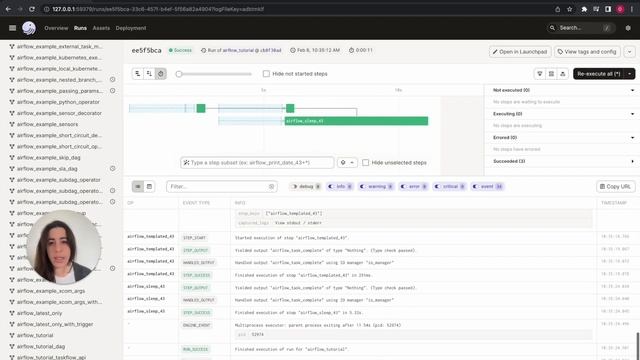
Task: Focus the step subset input field
Action: click(x=257, y=162)
